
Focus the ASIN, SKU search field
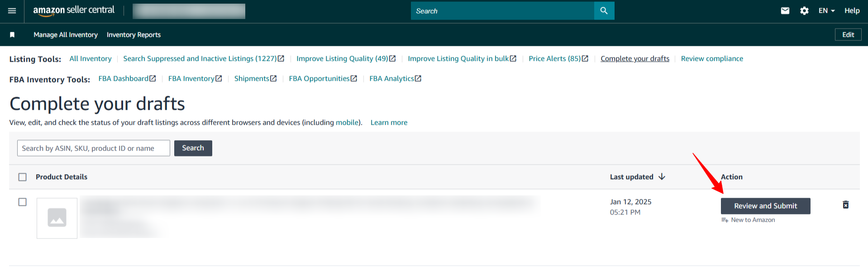click(x=94, y=148)
